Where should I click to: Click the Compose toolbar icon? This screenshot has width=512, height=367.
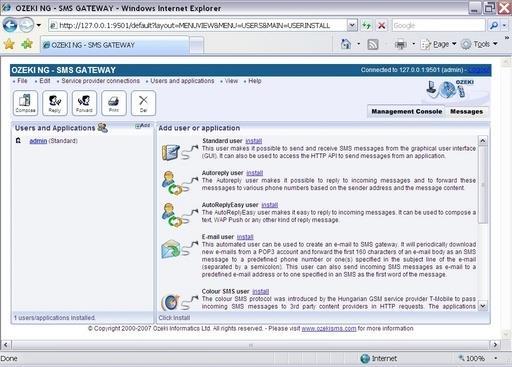point(25,103)
